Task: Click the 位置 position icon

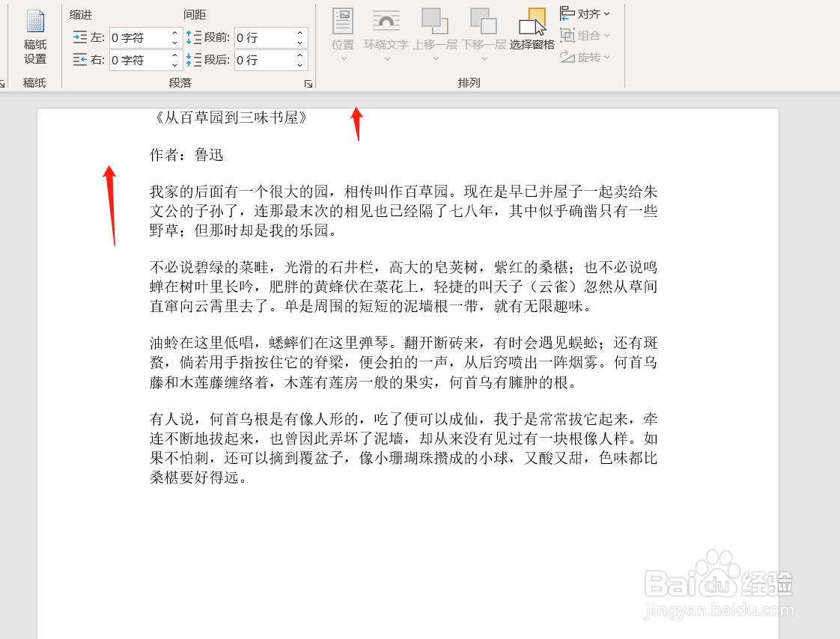Action: click(343, 22)
